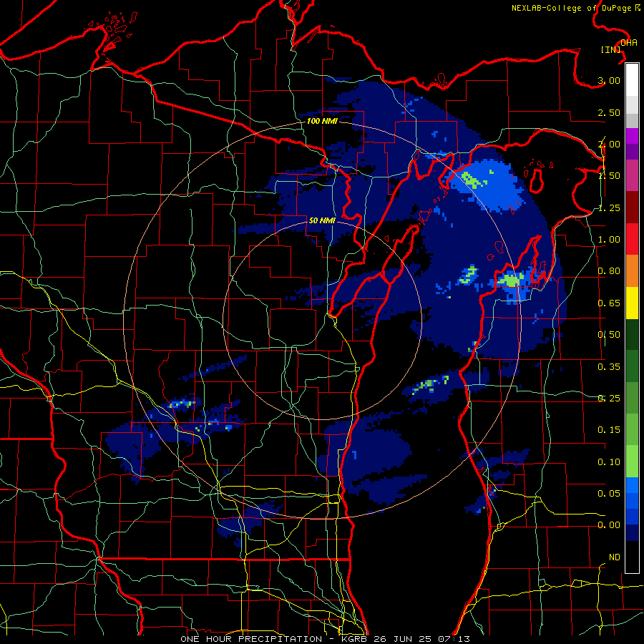This screenshot has width=644, height=644.
Task: Select the yellow swatch in the color scale
Action: click(x=632, y=303)
